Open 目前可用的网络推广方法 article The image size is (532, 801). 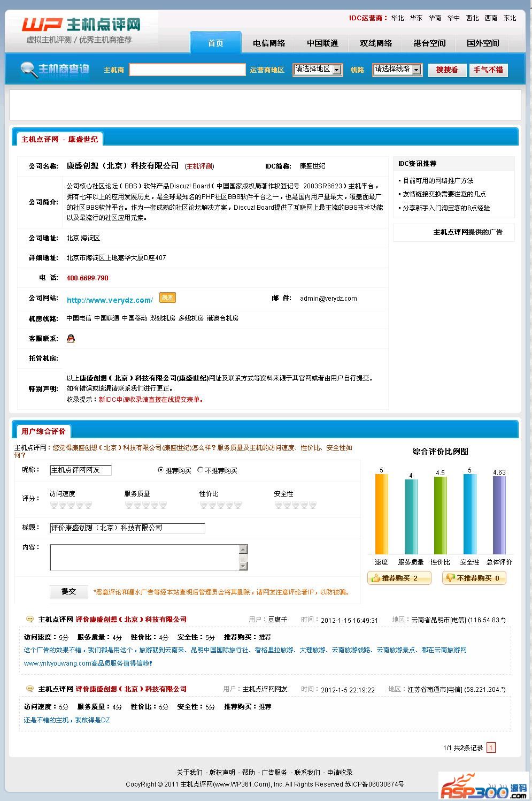tap(438, 181)
